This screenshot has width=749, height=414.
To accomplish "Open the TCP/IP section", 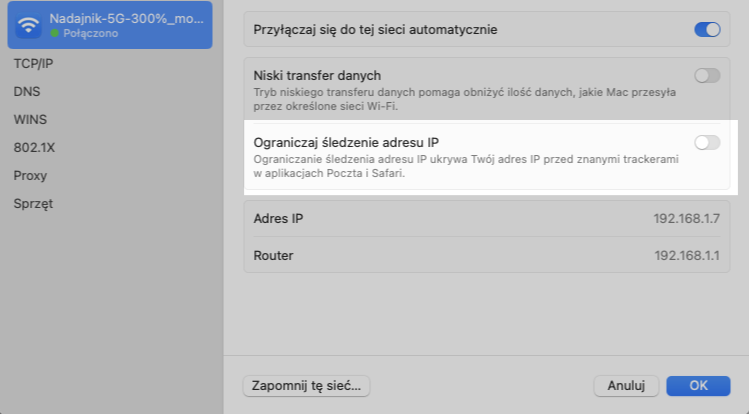I will click(33, 63).
